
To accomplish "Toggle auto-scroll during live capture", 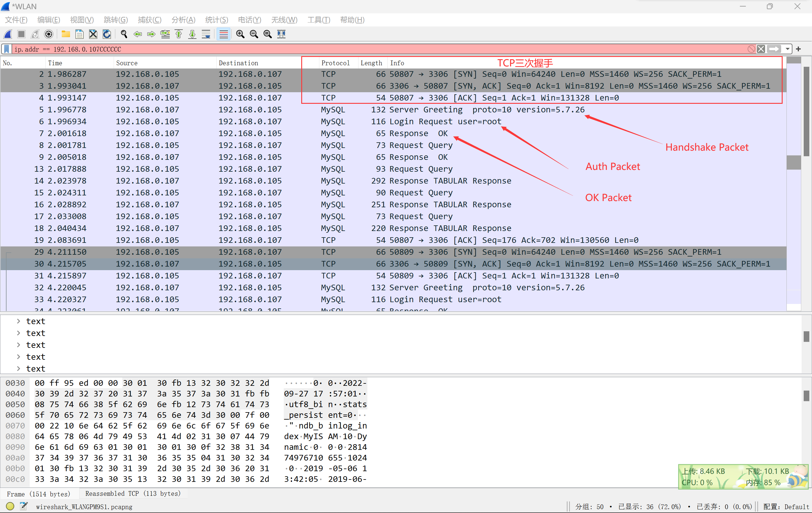I will coord(206,34).
